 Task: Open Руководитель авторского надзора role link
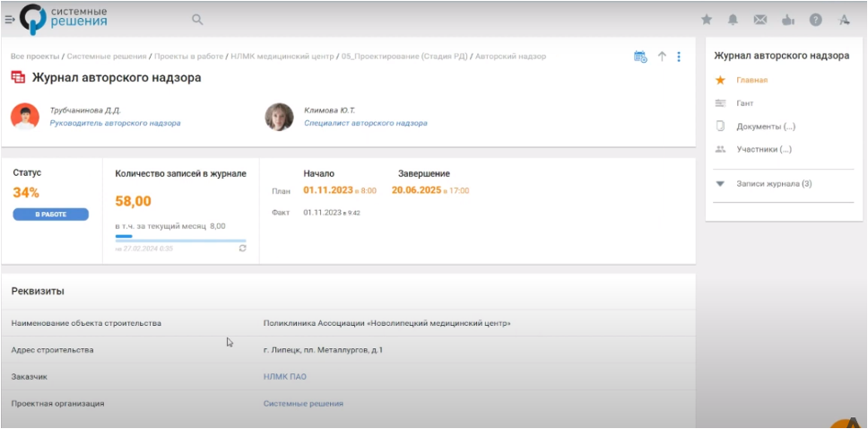pyautogui.click(x=115, y=123)
